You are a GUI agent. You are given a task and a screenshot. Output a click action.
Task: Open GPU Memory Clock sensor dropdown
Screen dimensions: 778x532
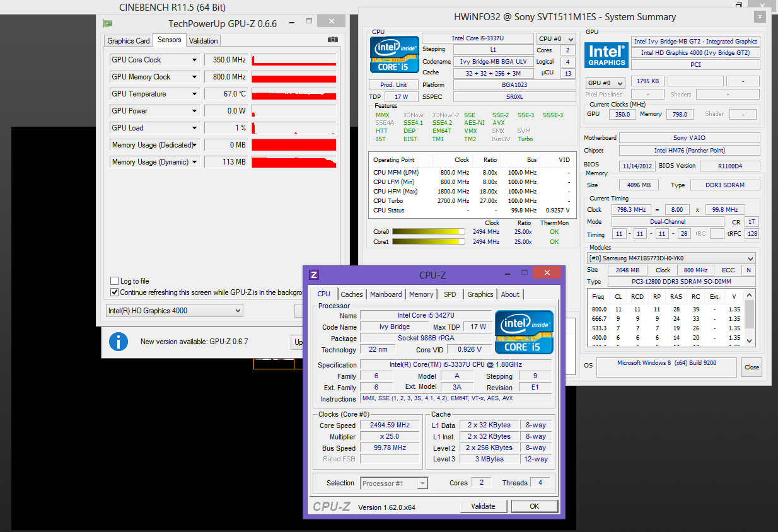coord(195,77)
